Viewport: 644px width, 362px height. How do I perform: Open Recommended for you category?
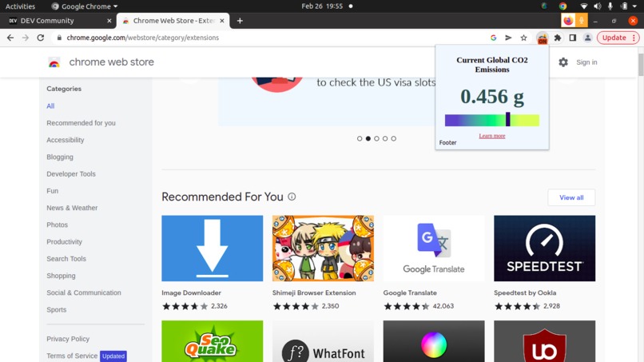[x=81, y=123]
